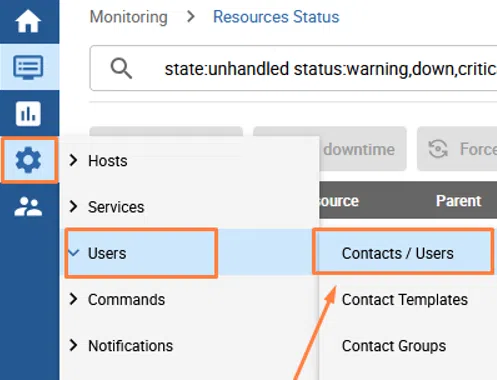Focus the state:unhandled search field
The image size is (497, 380).
293,68
